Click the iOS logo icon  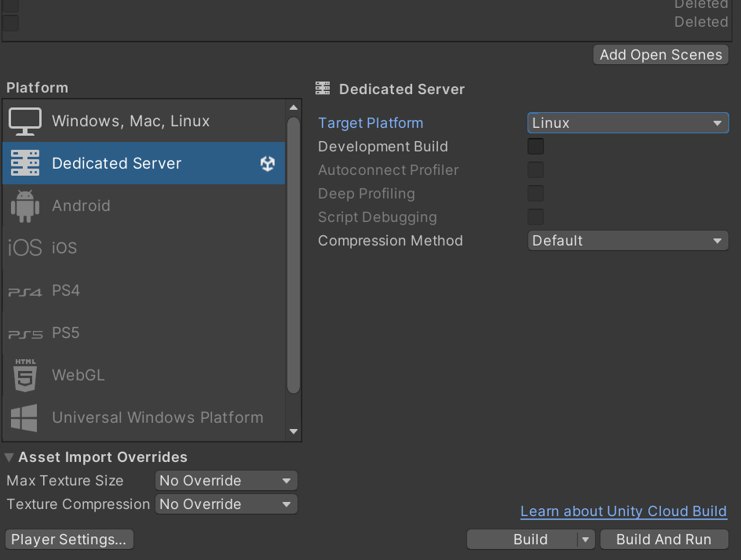click(x=25, y=247)
